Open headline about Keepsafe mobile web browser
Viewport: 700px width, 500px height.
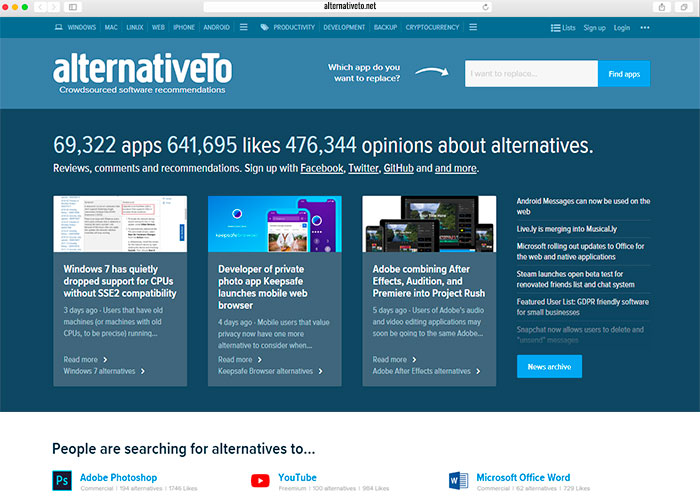263,287
